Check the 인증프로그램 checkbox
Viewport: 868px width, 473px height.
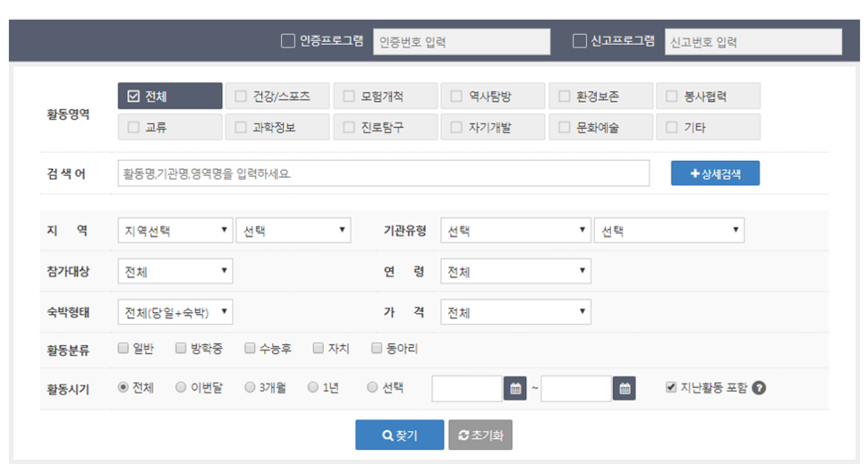(287, 40)
